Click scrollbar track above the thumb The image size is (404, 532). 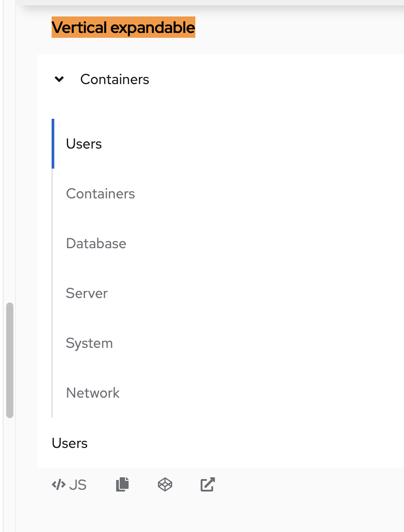point(10,178)
